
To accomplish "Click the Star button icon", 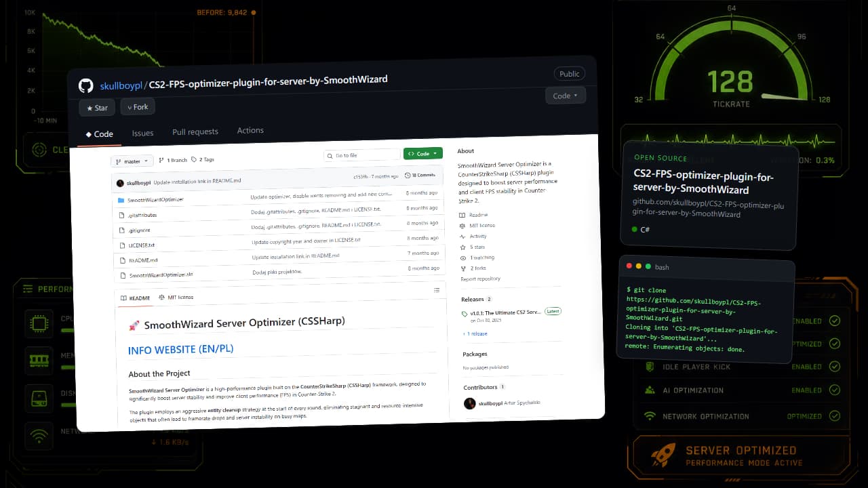I will click(90, 108).
